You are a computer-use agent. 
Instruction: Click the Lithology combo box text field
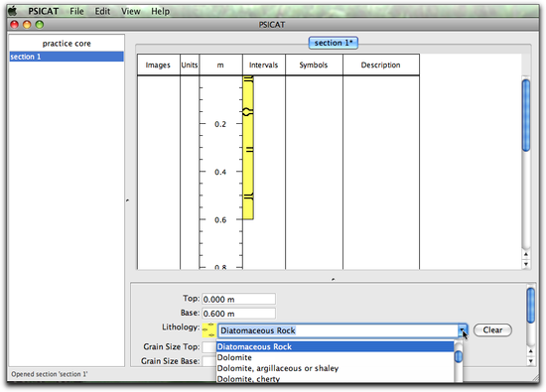click(338, 330)
